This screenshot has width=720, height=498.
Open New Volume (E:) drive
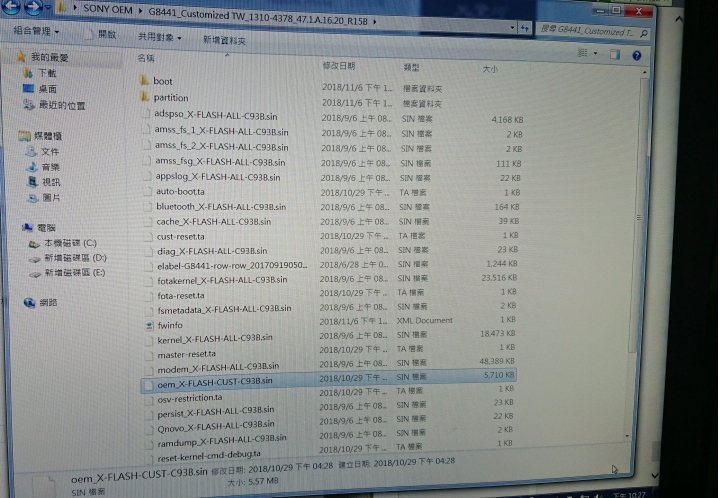click(75, 273)
